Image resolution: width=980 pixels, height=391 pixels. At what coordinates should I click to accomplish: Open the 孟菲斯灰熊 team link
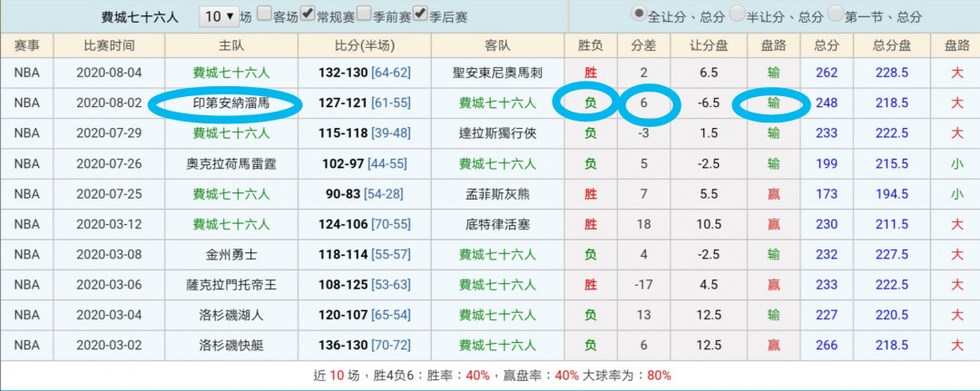pyautogui.click(x=497, y=193)
